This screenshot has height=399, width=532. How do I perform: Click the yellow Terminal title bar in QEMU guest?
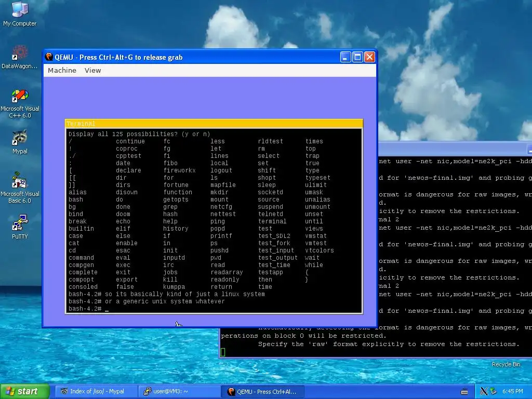pyautogui.click(x=214, y=124)
